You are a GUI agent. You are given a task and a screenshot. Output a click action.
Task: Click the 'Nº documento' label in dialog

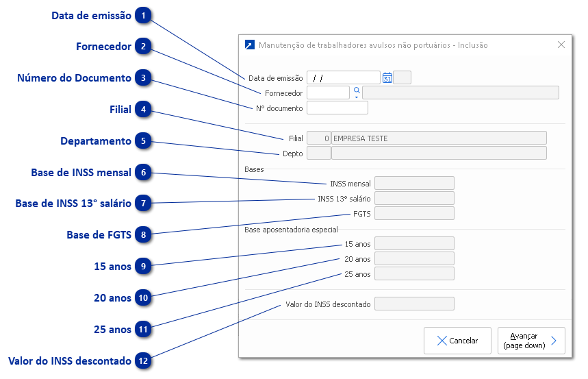pos(279,108)
